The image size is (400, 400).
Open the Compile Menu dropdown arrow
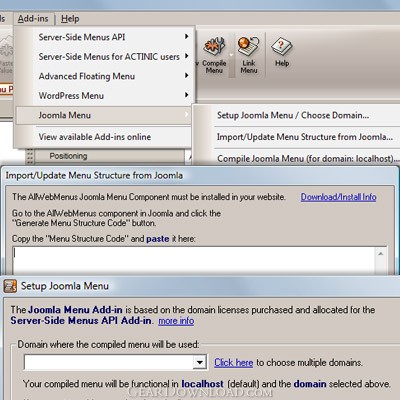click(x=232, y=55)
